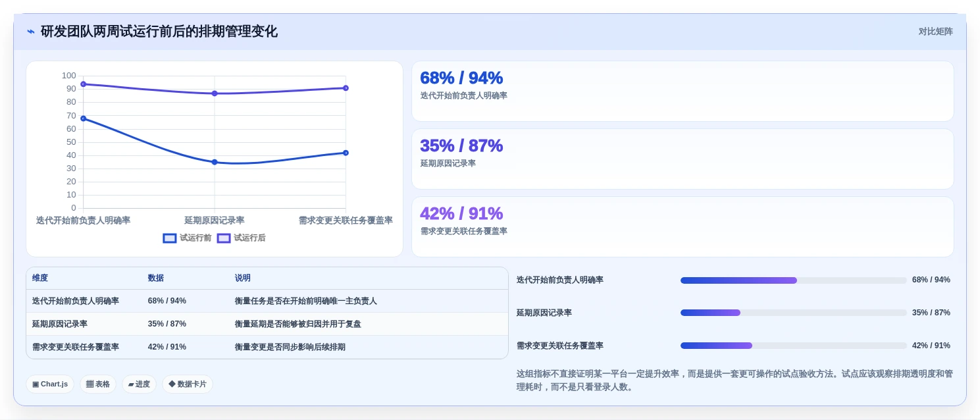The height and width of the screenshot is (420, 980).
Task: Click the 试运行前 point for 需求变更关联任务覆盖率
Action: [x=346, y=153]
